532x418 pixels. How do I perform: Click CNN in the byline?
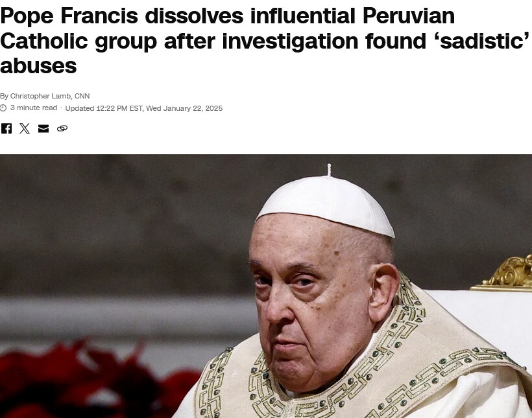click(x=82, y=96)
